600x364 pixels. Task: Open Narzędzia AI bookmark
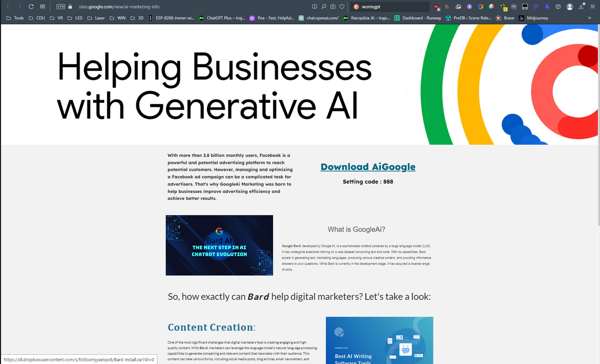click(367, 18)
